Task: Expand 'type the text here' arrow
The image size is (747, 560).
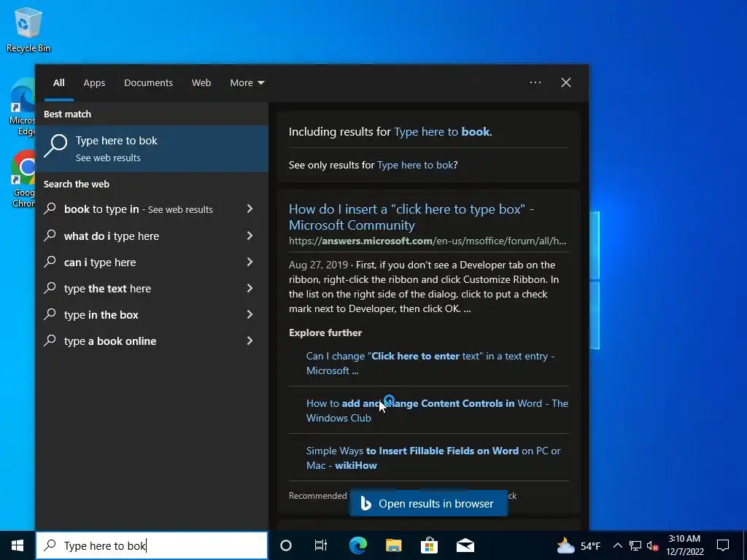Action: (249, 287)
